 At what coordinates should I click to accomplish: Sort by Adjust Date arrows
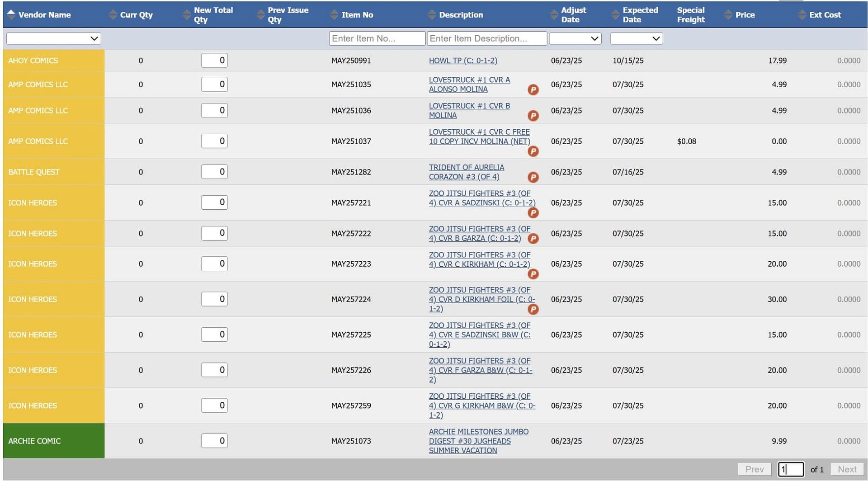(x=554, y=14)
